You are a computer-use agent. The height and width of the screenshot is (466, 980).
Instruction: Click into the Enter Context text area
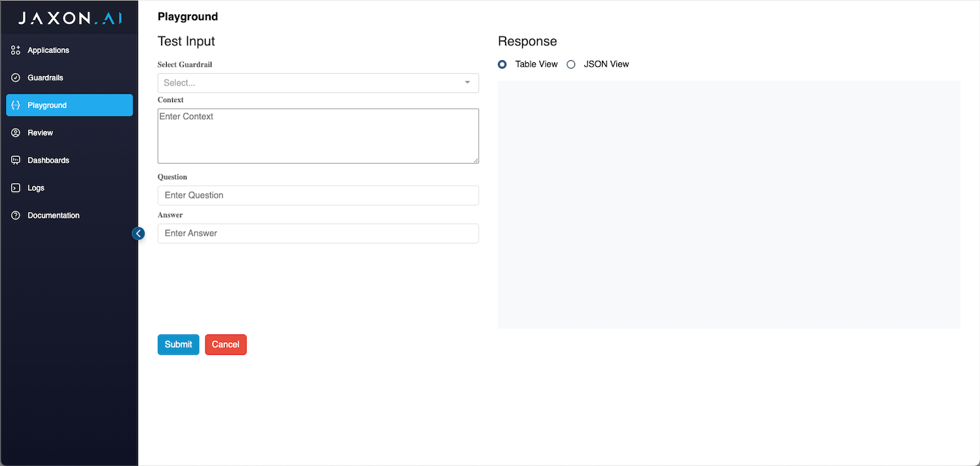click(x=318, y=136)
